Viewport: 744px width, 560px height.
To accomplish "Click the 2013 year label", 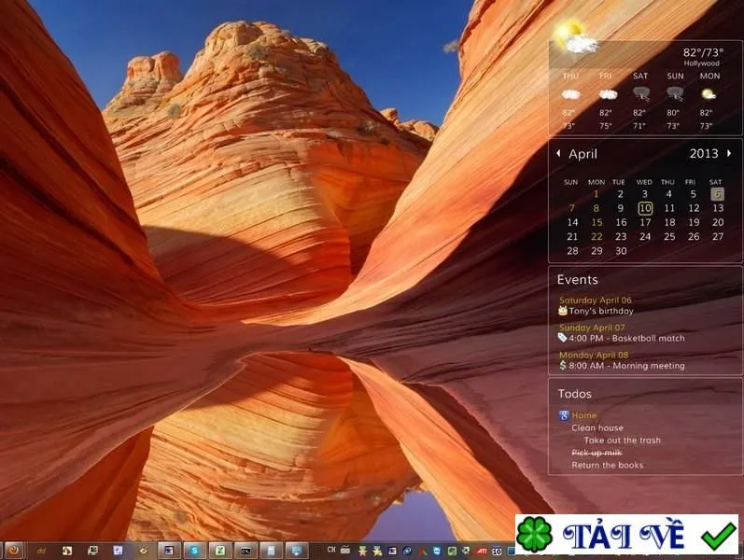I will click(704, 153).
